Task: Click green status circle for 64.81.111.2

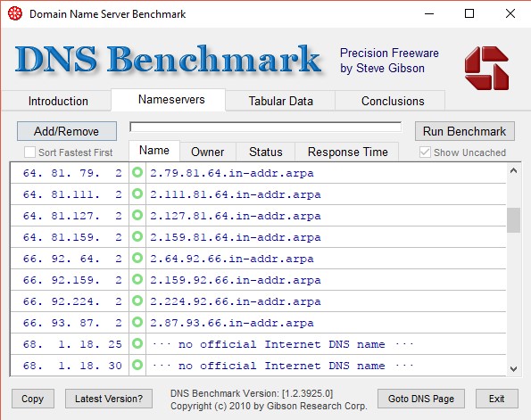Action: pos(137,194)
